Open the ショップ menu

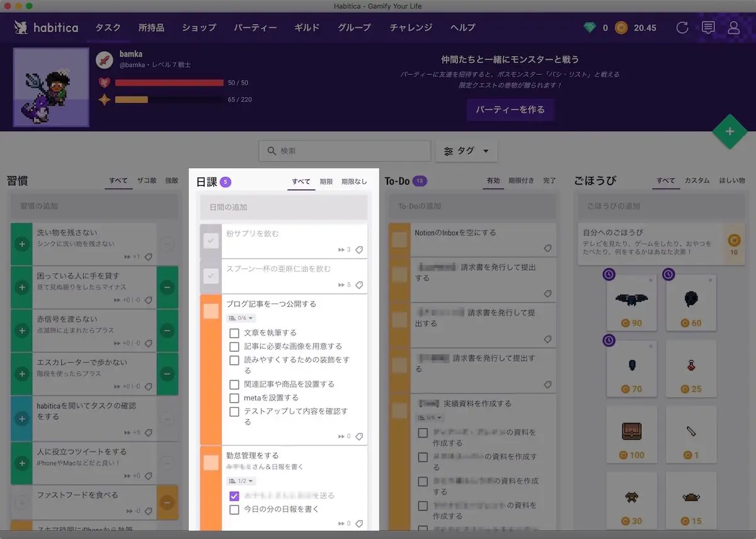click(198, 28)
